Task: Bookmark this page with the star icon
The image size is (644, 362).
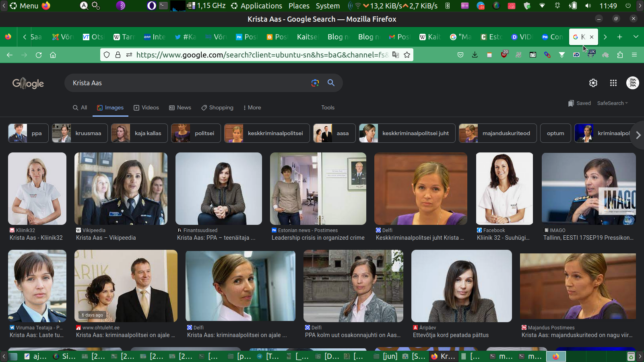Action: [x=407, y=55]
